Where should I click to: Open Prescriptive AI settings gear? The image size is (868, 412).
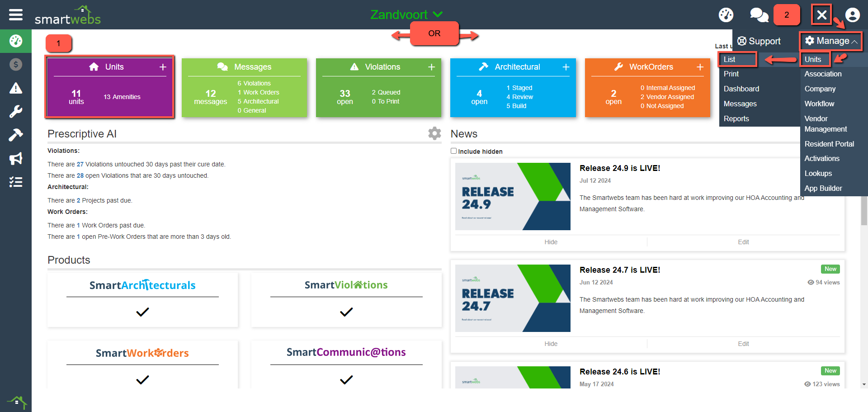(x=434, y=133)
